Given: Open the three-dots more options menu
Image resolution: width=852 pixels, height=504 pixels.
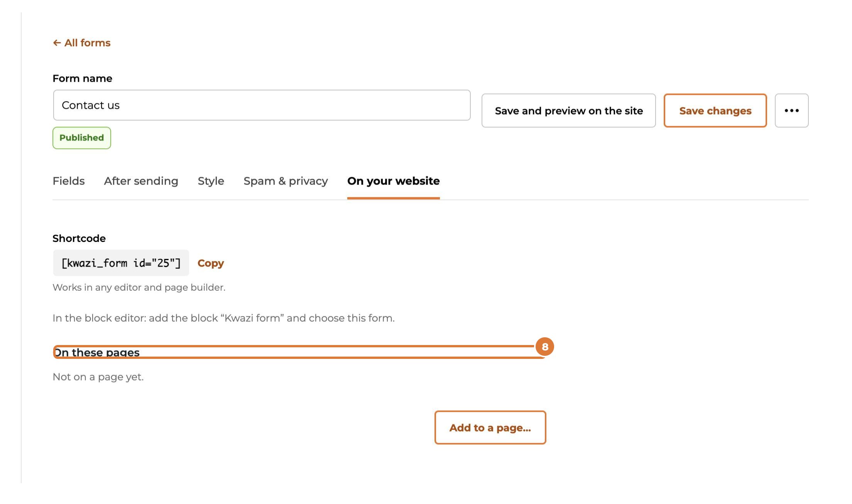Looking at the screenshot, I should (791, 111).
